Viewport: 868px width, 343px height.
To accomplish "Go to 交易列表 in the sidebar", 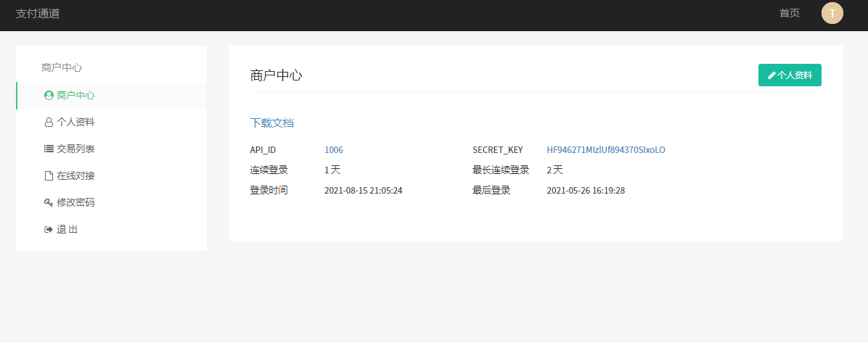I will point(111,149).
